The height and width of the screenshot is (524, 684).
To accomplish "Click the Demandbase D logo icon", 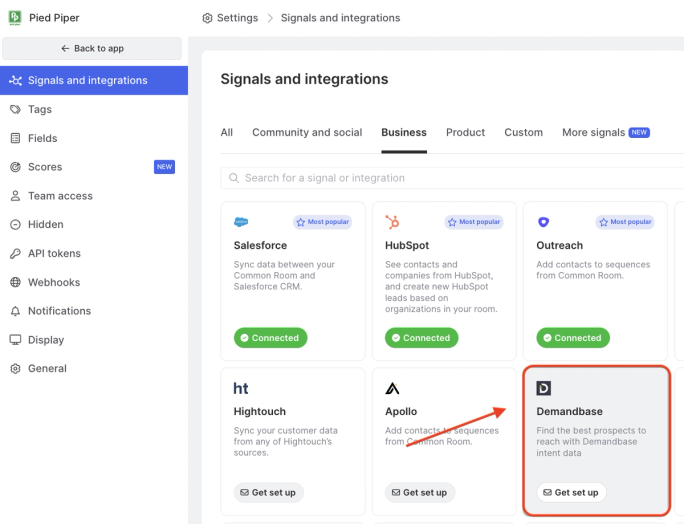I will pyautogui.click(x=544, y=388).
